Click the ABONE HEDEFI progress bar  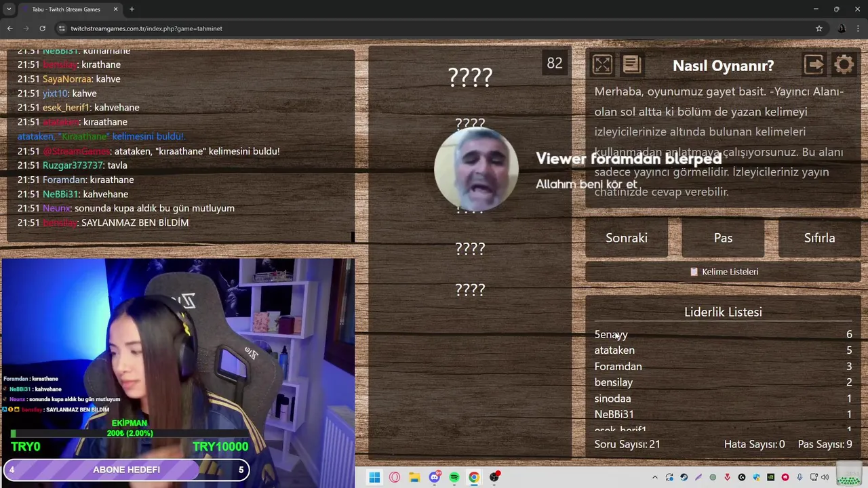[x=126, y=470]
